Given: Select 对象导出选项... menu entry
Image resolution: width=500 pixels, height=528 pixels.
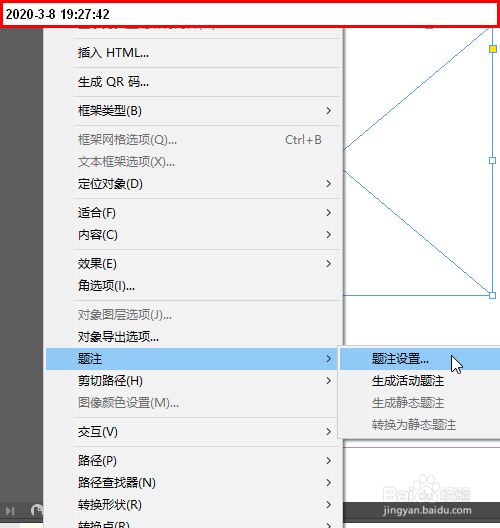Looking at the screenshot, I should pos(193,337).
